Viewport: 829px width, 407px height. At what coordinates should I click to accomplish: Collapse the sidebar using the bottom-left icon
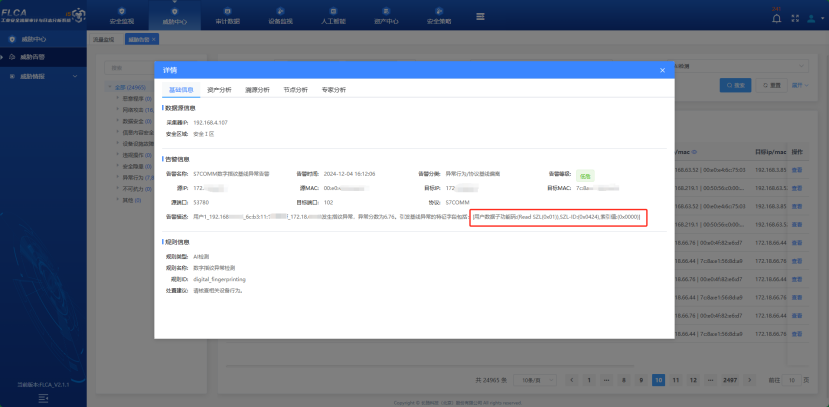tap(43, 397)
